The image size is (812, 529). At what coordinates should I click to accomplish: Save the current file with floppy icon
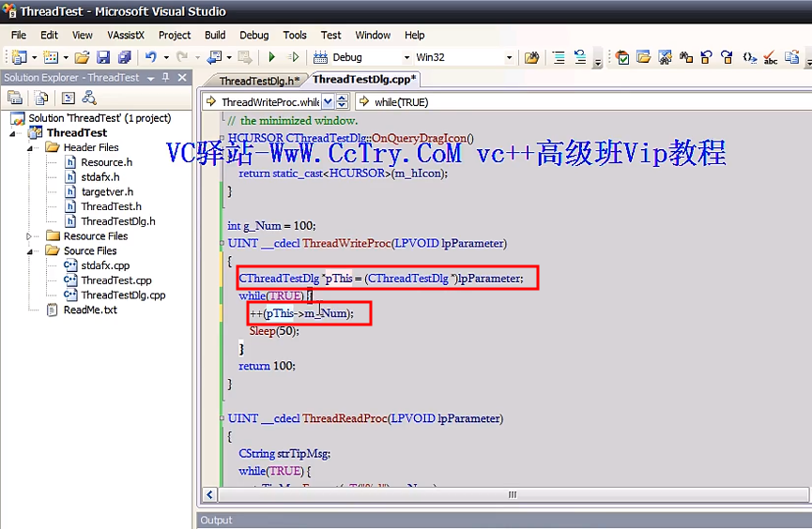(x=103, y=57)
